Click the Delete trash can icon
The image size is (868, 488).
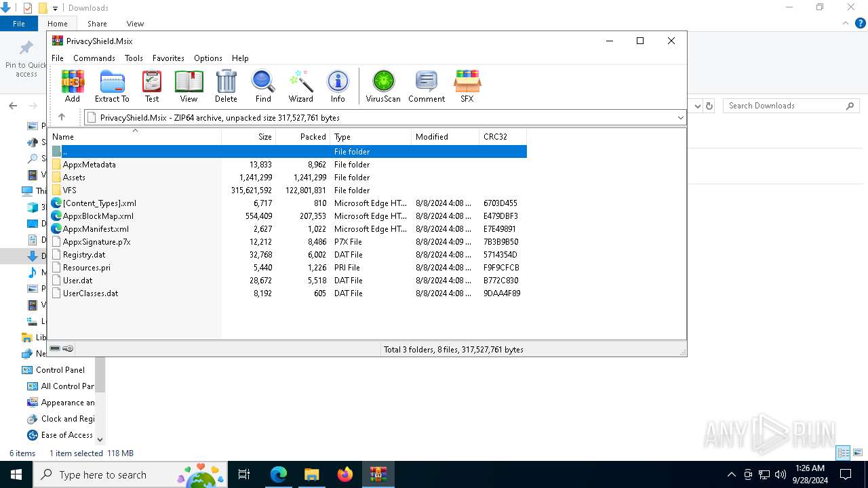(226, 86)
